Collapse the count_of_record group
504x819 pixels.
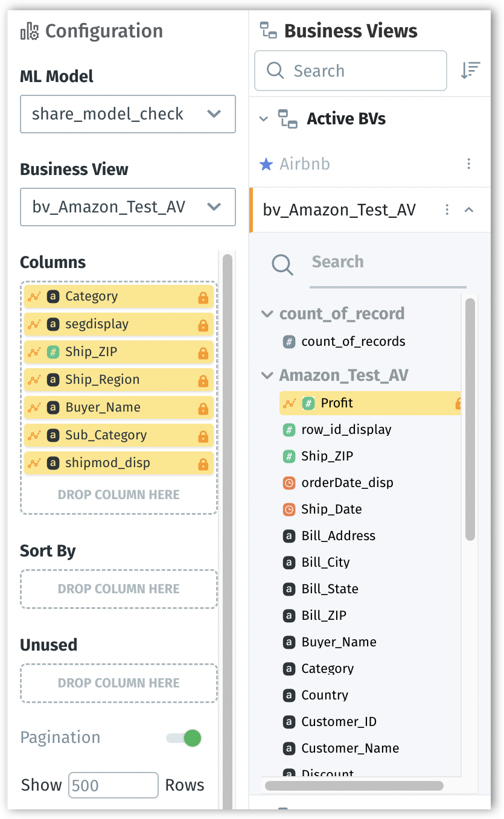[267, 314]
